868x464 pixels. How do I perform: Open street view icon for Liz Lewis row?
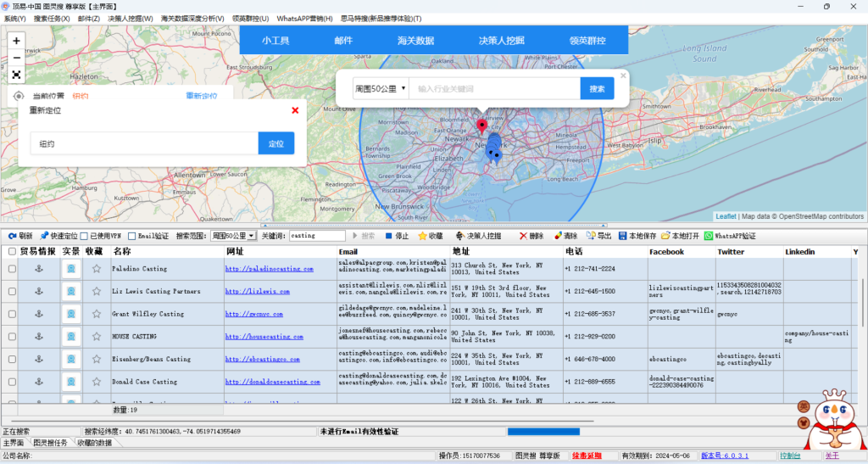click(x=71, y=291)
